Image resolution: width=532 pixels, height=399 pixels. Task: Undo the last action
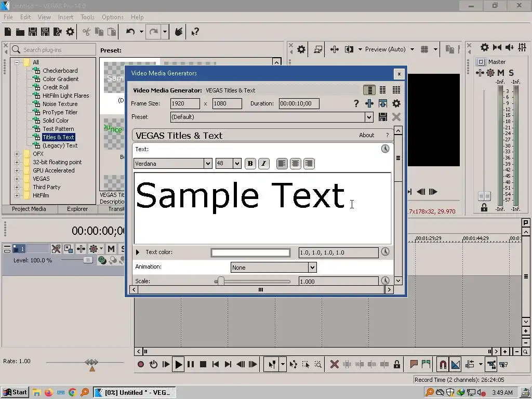[x=130, y=32]
